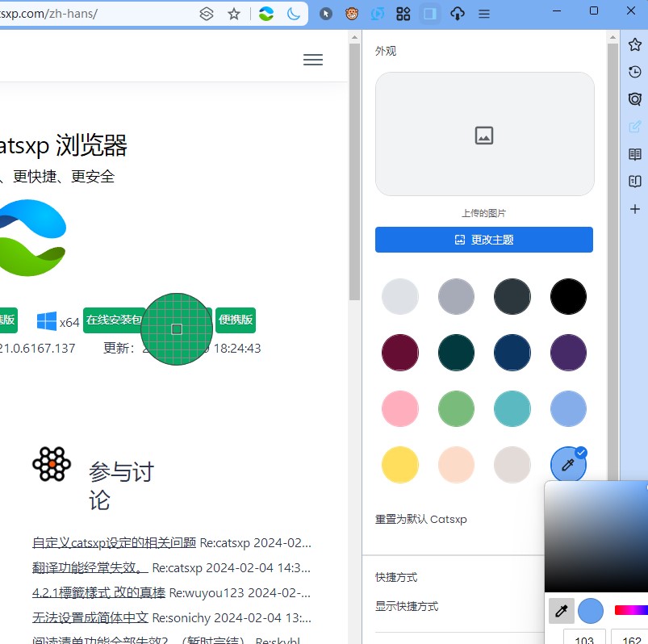
Task: Toggle the side panel toolbar icon
Action: tap(430, 14)
